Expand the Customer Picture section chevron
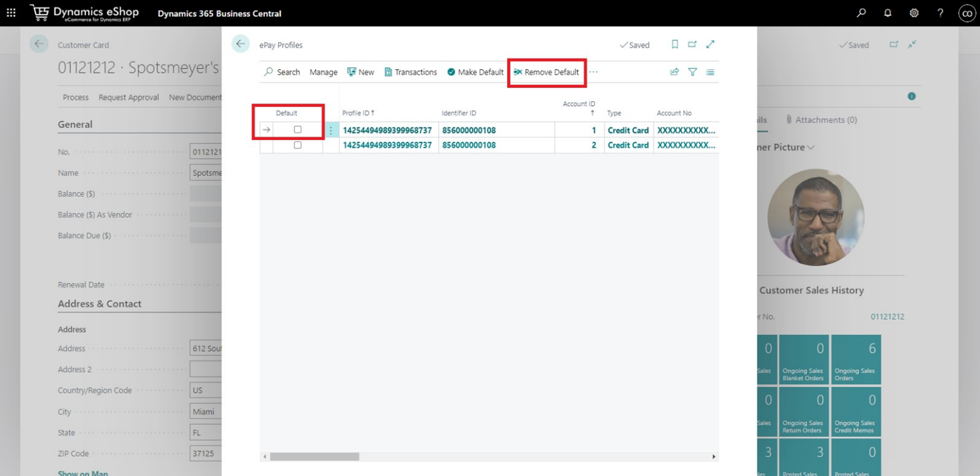 [x=811, y=147]
